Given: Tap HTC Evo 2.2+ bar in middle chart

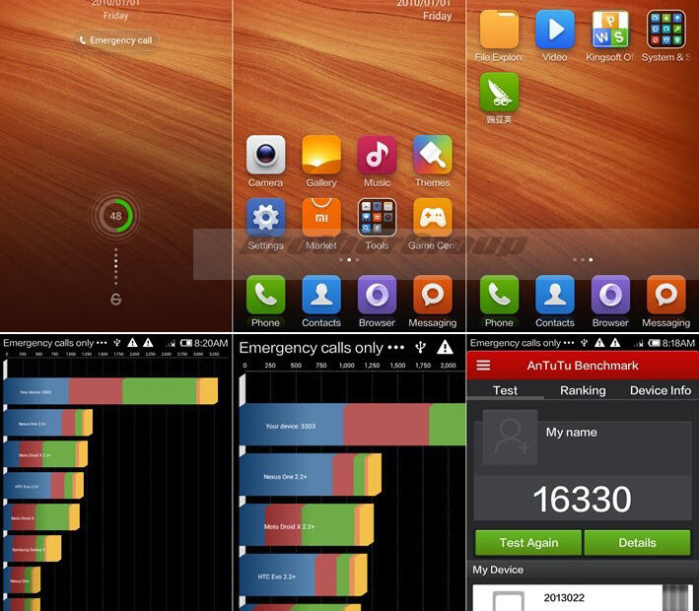Looking at the screenshot, I should tap(304, 576).
